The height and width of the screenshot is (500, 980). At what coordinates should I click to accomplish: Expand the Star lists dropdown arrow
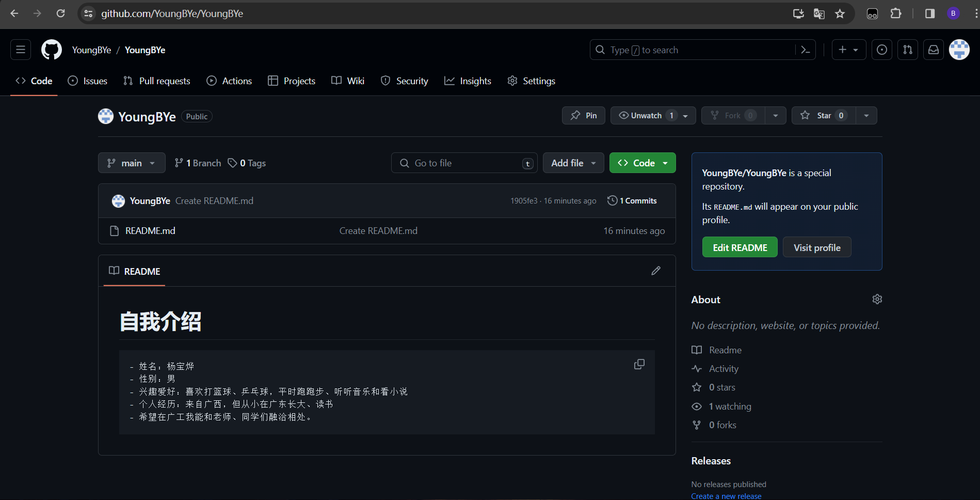[866, 115]
